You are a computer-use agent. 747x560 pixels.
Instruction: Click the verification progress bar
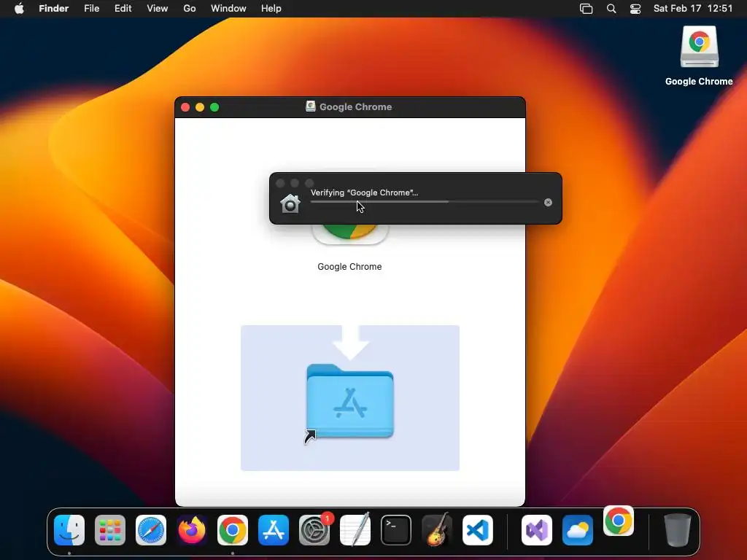pyautogui.click(x=424, y=202)
